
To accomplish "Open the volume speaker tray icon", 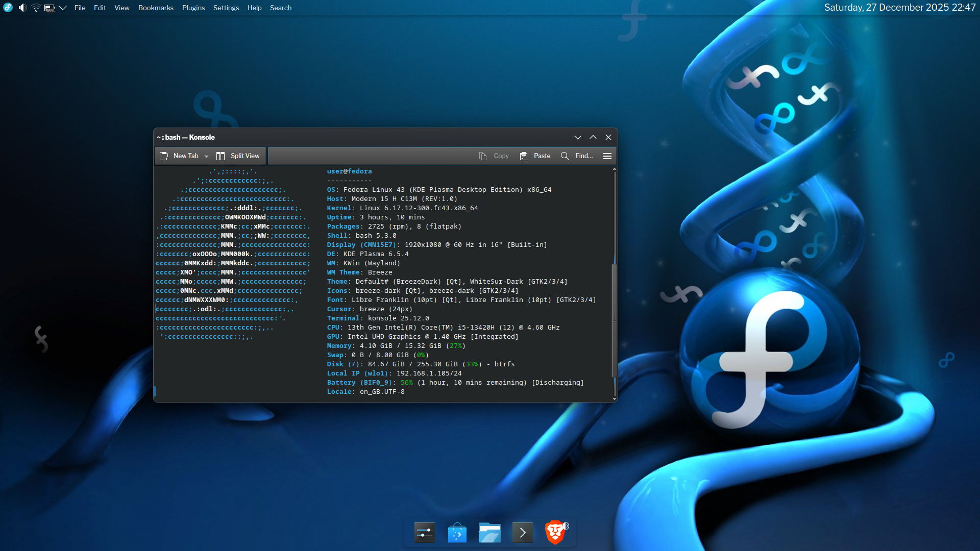I will pos(22,8).
